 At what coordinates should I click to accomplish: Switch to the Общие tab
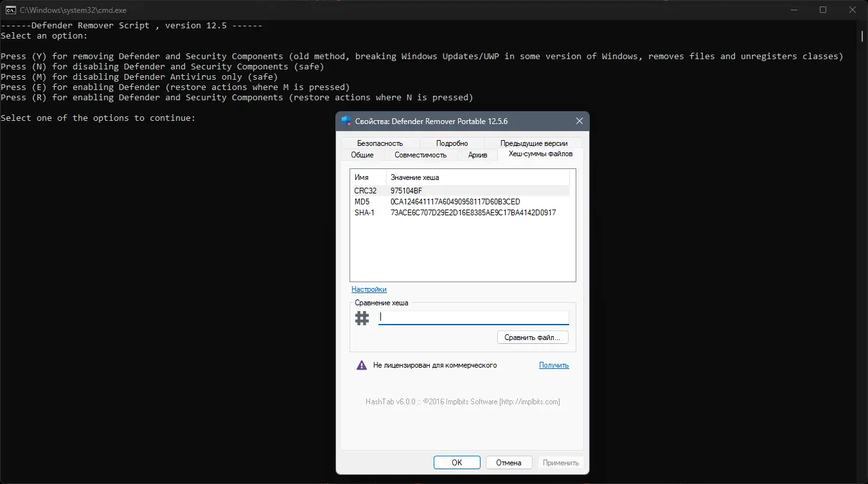coord(362,155)
